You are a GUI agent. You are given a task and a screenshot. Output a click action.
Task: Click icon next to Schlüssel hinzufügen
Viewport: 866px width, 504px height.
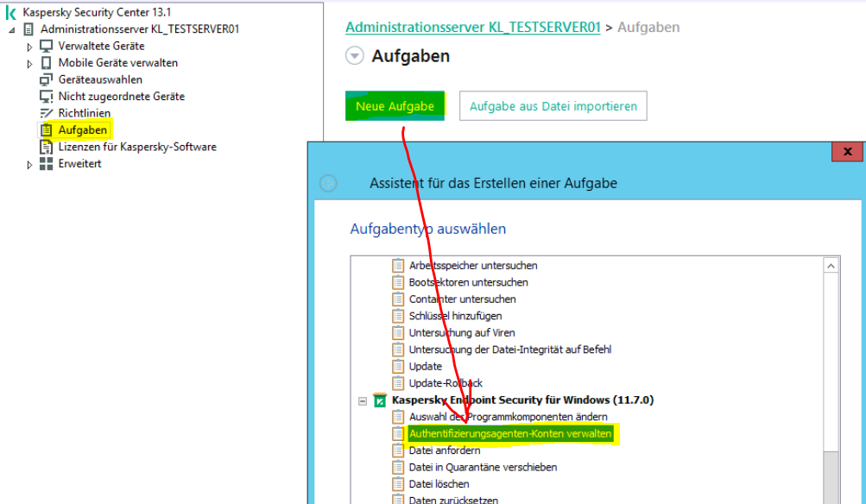398,317
